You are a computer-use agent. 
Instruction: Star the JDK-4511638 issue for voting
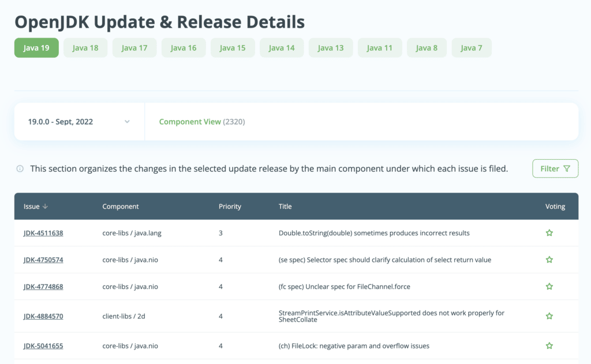[x=549, y=233]
